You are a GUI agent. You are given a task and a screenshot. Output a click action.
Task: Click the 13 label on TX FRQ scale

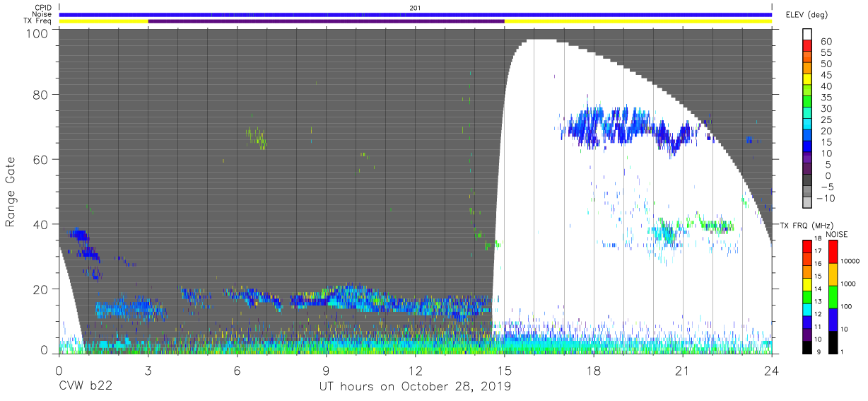coord(818,301)
